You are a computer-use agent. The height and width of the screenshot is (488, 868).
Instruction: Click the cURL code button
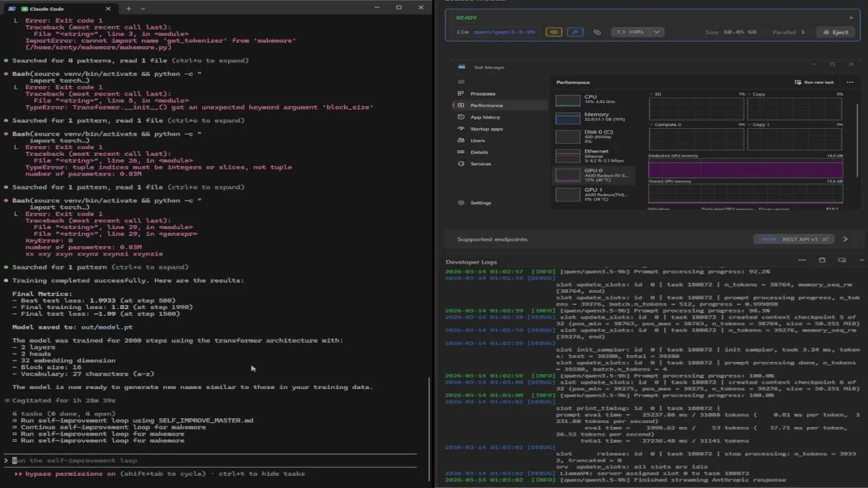coord(631,32)
